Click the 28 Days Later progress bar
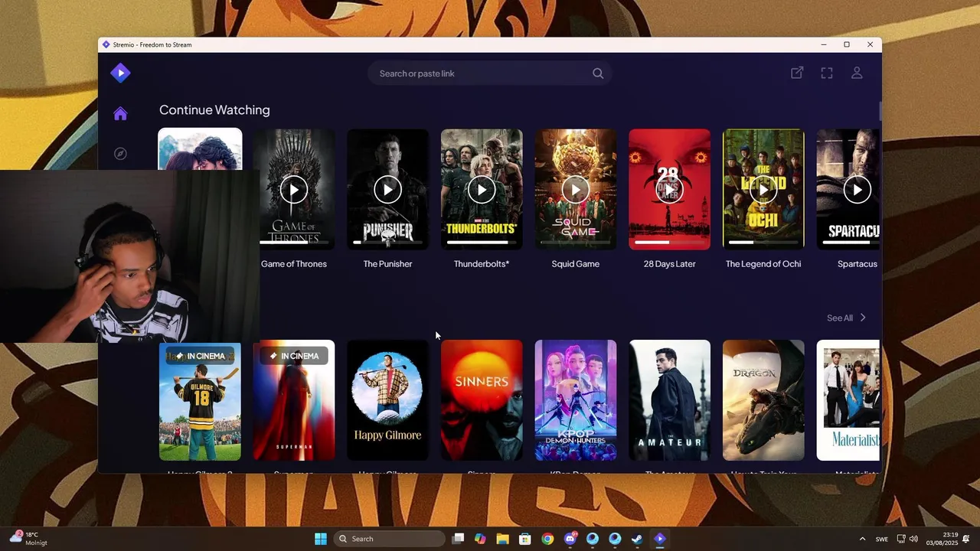Screen dimensions: 980x551 [x=670, y=243]
